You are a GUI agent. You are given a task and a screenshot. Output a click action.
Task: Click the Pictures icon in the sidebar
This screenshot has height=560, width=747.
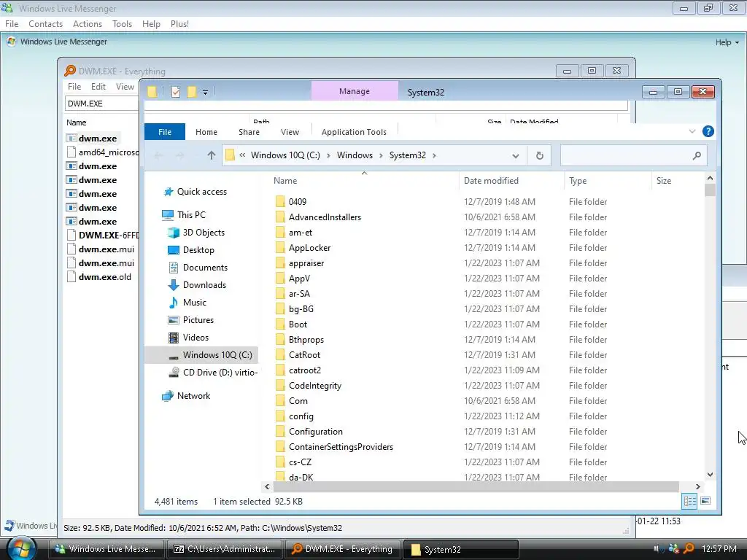click(x=174, y=320)
